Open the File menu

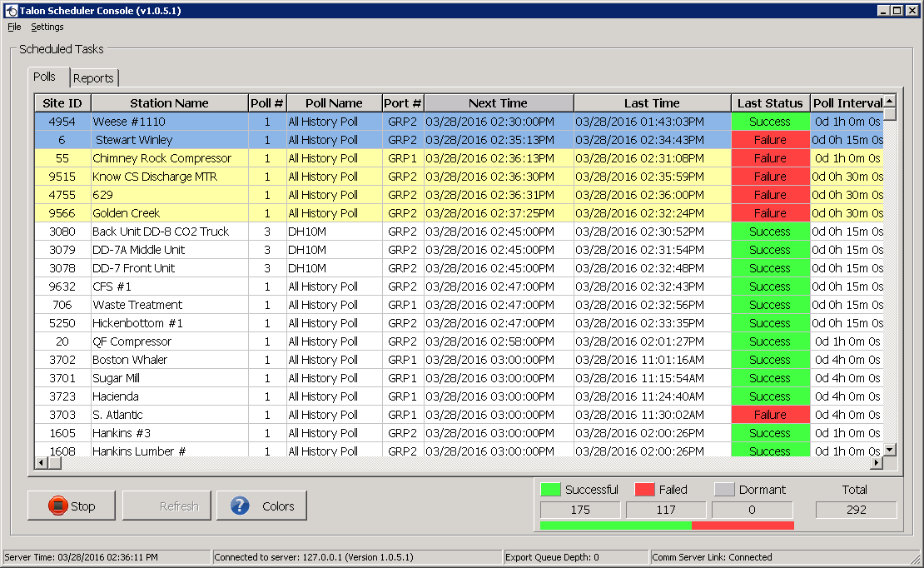coord(14,27)
